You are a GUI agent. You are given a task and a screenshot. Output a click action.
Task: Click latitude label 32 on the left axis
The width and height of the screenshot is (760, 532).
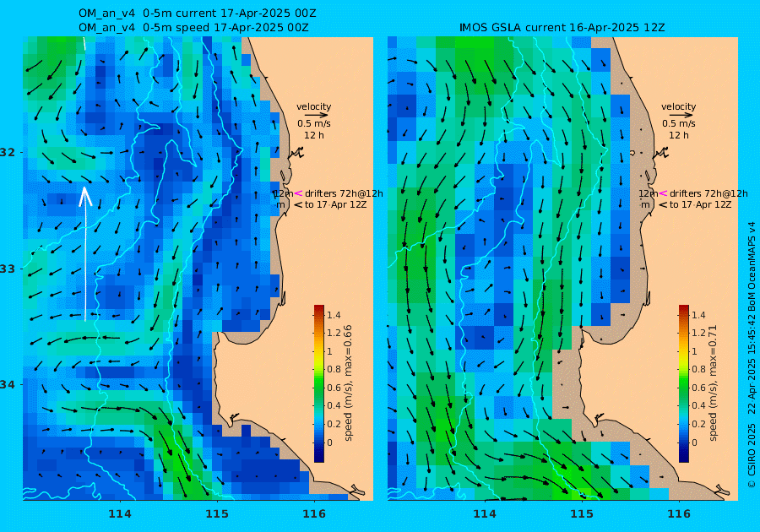(x=8, y=152)
